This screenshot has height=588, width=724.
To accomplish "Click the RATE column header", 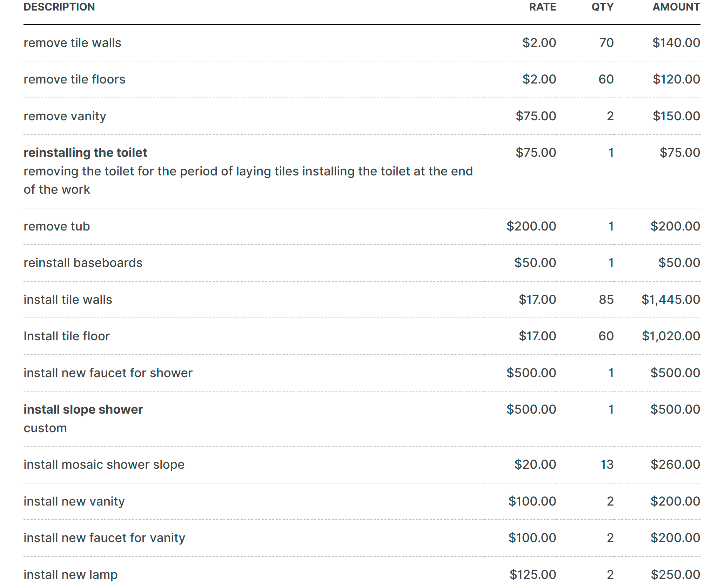I will coord(542,7).
